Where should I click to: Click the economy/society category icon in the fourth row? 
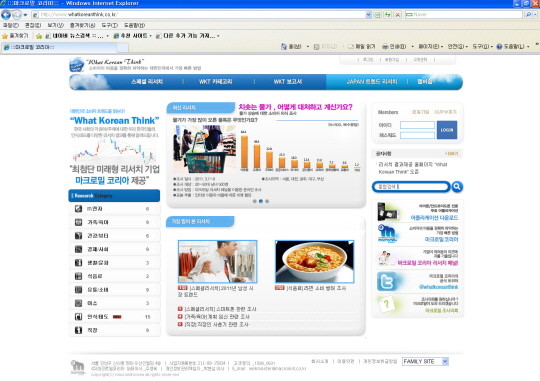79,249
